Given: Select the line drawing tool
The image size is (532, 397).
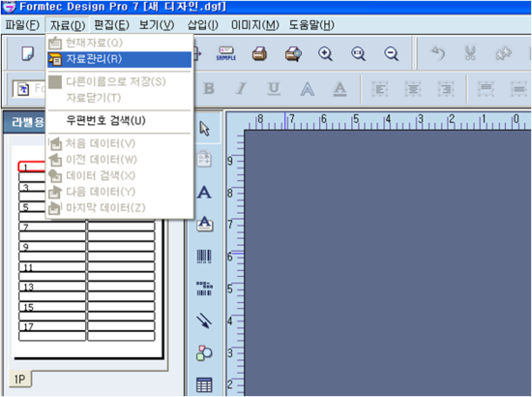Looking at the screenshot, I should [204, 321].
